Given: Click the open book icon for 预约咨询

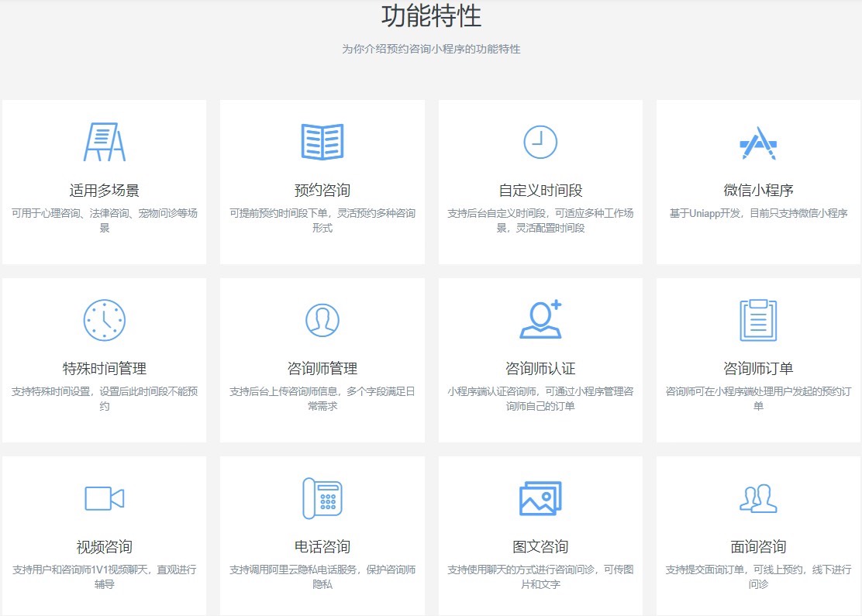Looking at the screenshot, I should 322,142.
